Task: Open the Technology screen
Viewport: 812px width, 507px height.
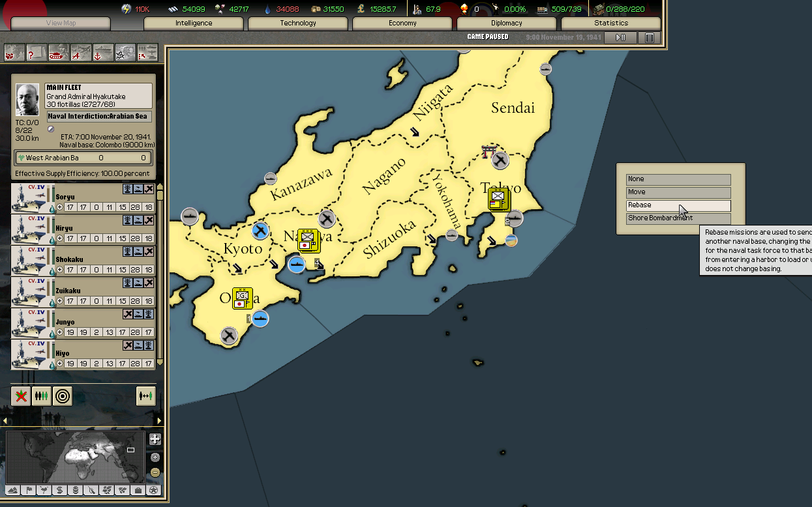Action: tap(298, 23)
